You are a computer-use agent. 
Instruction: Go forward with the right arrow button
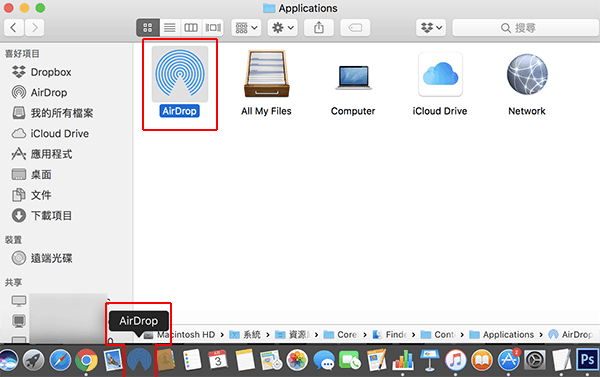pos(34,28)
